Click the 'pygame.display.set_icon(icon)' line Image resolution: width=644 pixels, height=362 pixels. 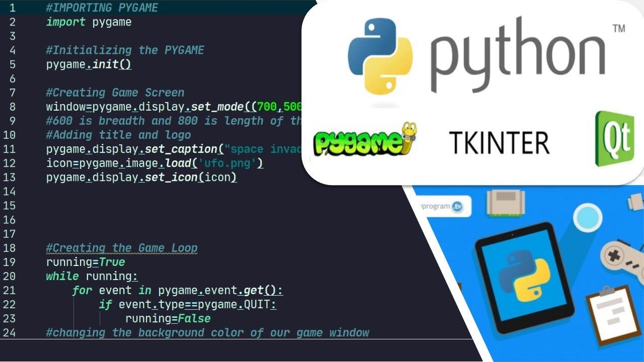click(141, 177)
